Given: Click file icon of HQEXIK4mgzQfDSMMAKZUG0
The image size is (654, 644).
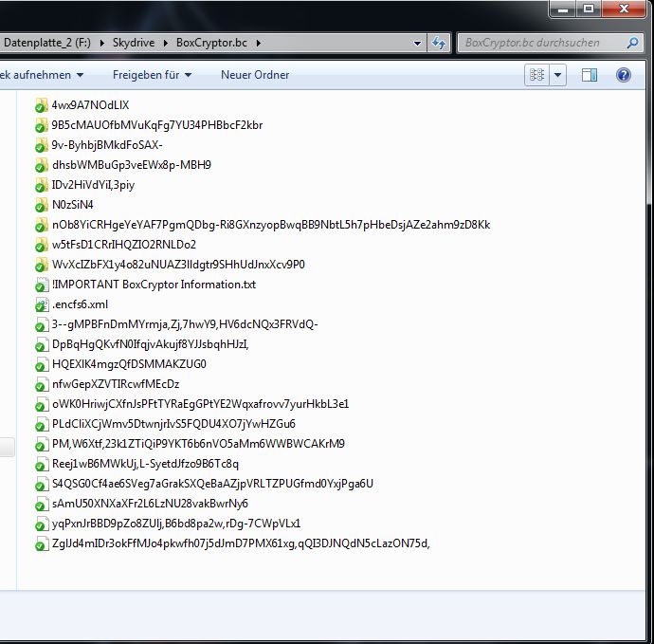Looking at the screenshot, I should tap(41, 365).
